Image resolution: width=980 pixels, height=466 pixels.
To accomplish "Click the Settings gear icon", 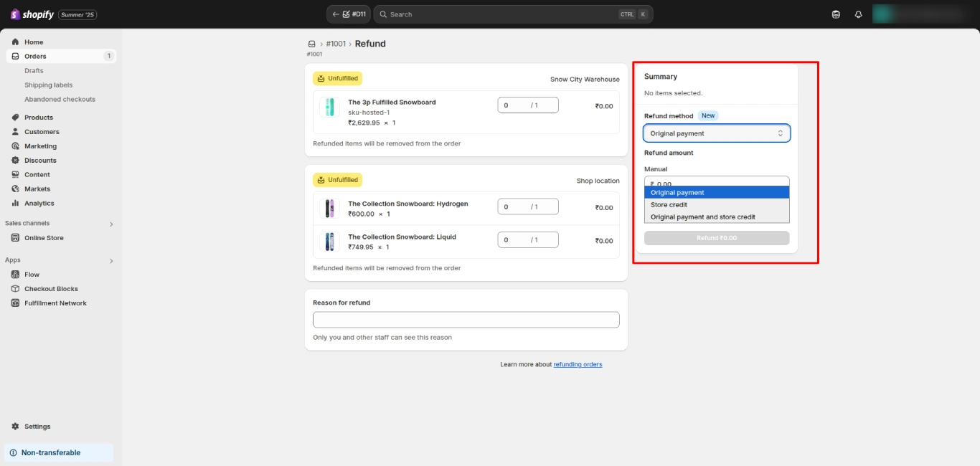I will 15,427.
